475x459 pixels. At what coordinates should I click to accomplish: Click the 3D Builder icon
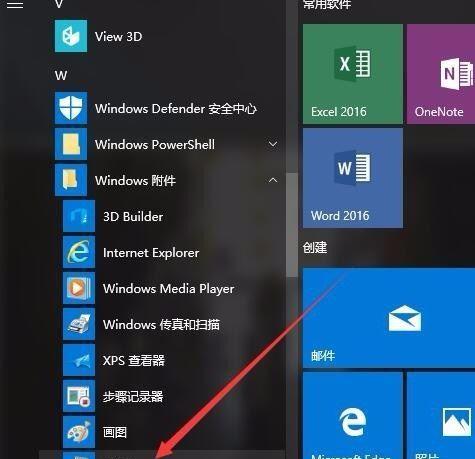pyautogui.click(x=79, y=216)
